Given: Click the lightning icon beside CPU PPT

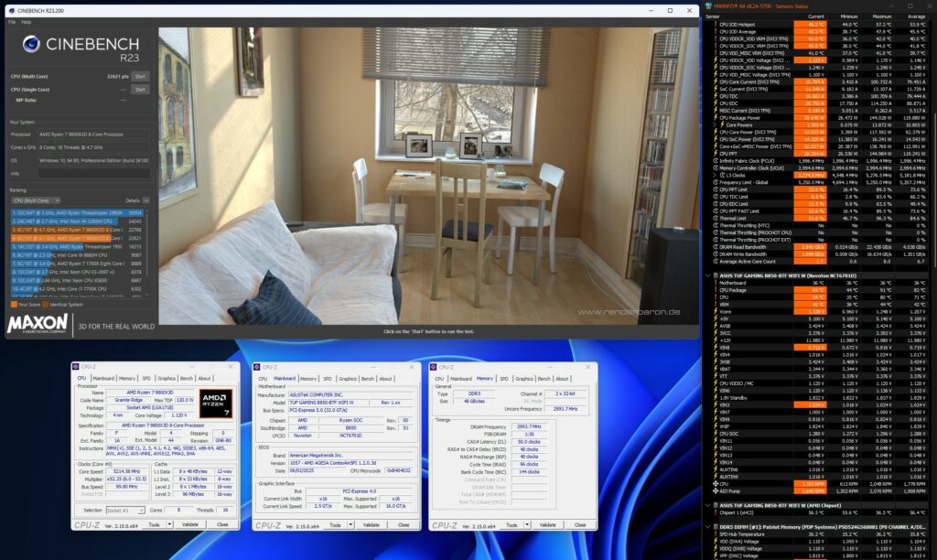Looking at the screenshot, I should 716,154.
